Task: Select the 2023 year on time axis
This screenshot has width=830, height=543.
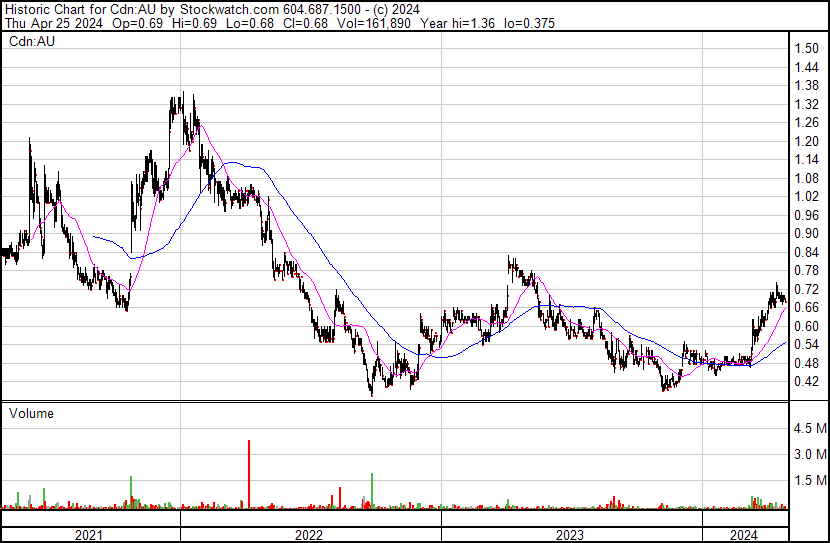Action: (x=570, y=535)
